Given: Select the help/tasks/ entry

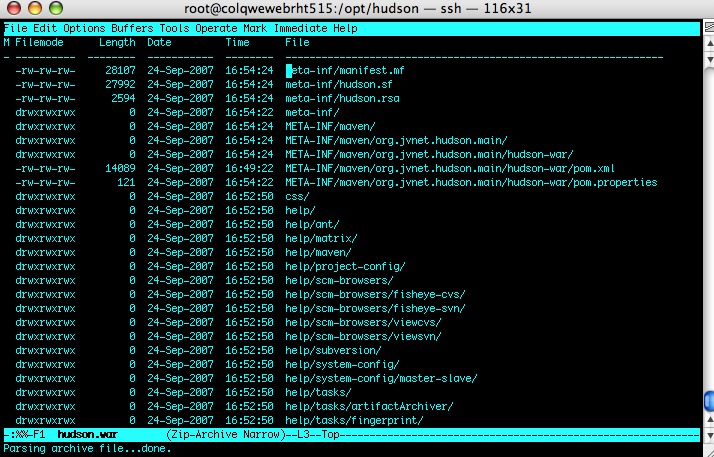Looking at the screenshot, I should (x=318, y=392).
